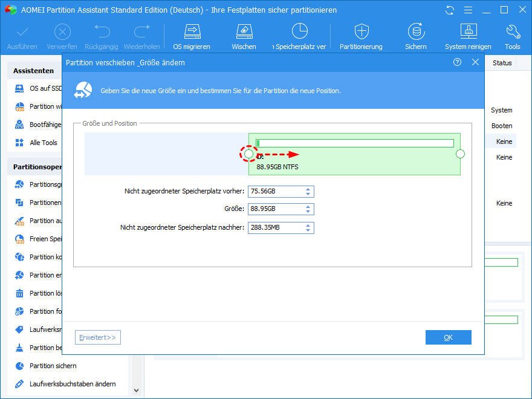Open the Wischen tool
The width and height of the screenshot is (532, 399).
point(244,37)
